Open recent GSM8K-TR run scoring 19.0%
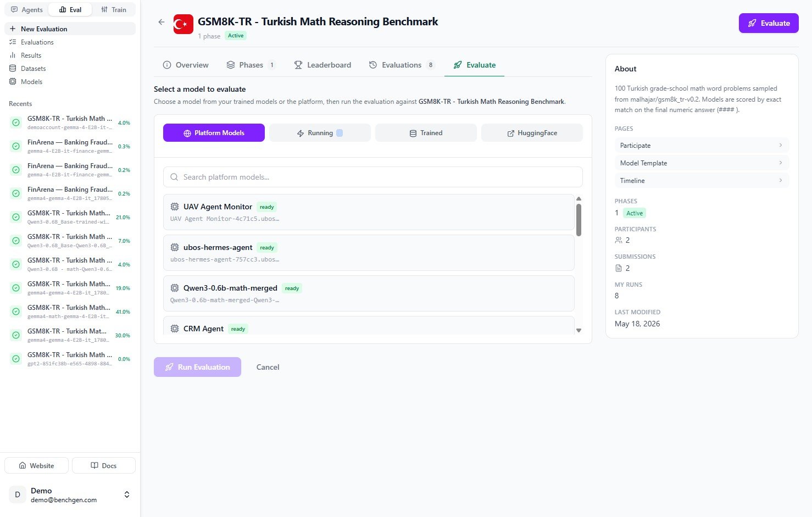The height and width of the screenshot is (517, 812). pyautogui.click(x=70, y=288)
